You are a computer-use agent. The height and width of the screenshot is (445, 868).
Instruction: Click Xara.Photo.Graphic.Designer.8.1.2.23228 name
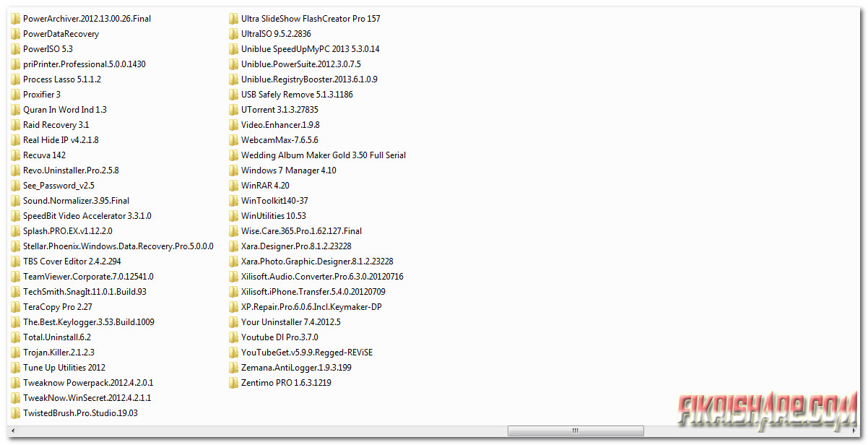(317, 262)
